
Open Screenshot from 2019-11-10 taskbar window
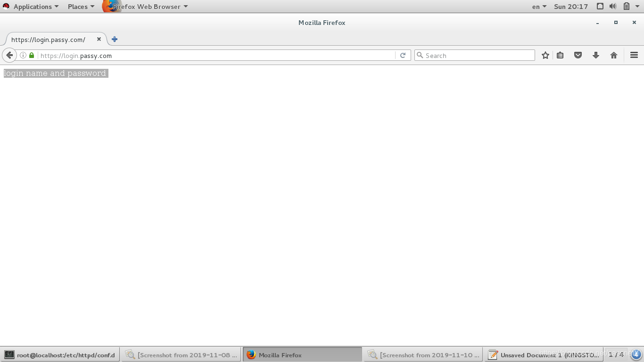423,355
